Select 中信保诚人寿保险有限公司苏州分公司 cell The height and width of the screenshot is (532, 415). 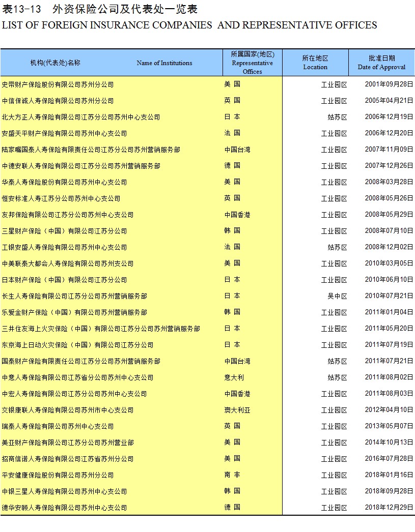(58, 101)
